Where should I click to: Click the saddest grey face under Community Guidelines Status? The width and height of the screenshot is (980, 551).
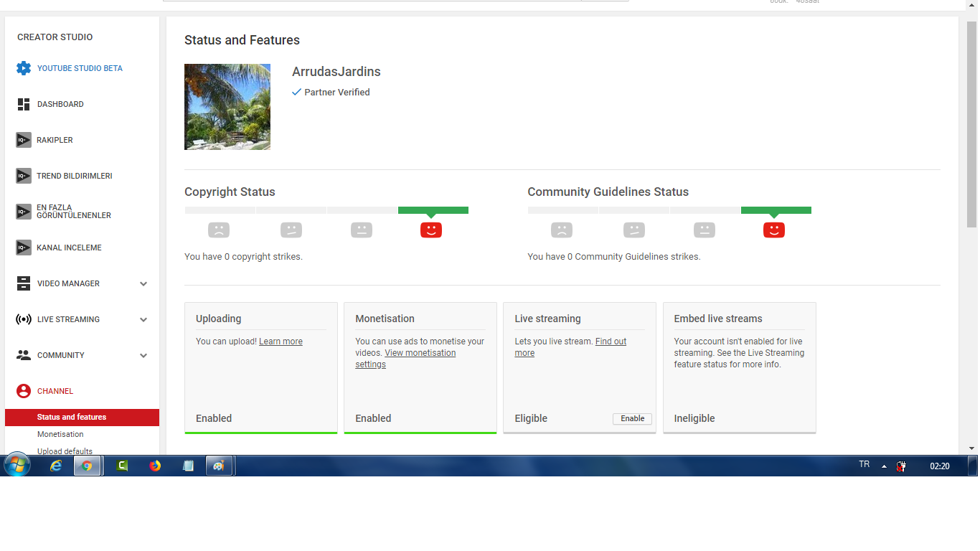(562, 230)
